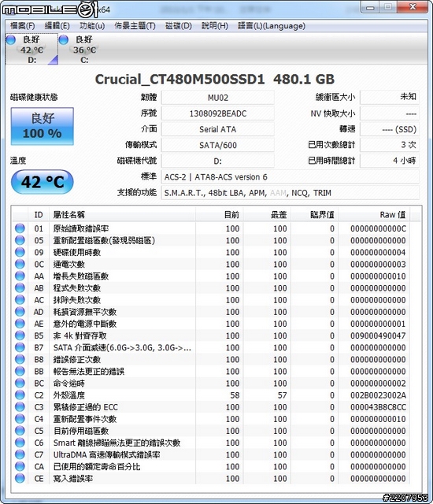Click the drive letter field D:
This screenshot has width=433, height=504.
(218, 161)
